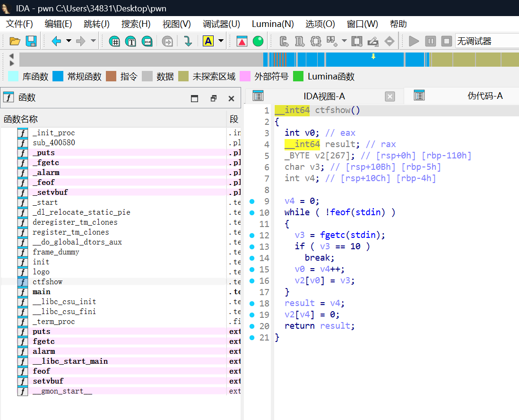This screenshot has height=420, width=519.
Task: Click the green down-arrow toolbar icon
Action: click(x=188, y=42)
